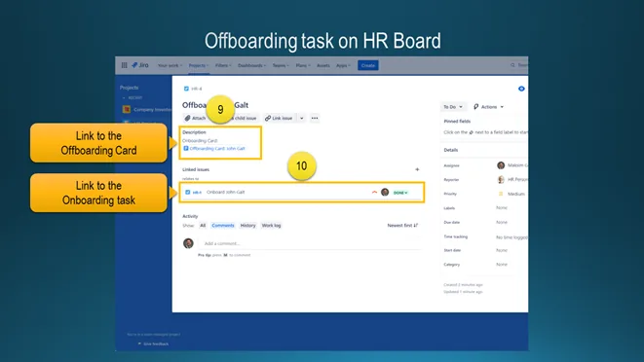
Task: Toggle Newest first sort order
Action: click(402, 226)
